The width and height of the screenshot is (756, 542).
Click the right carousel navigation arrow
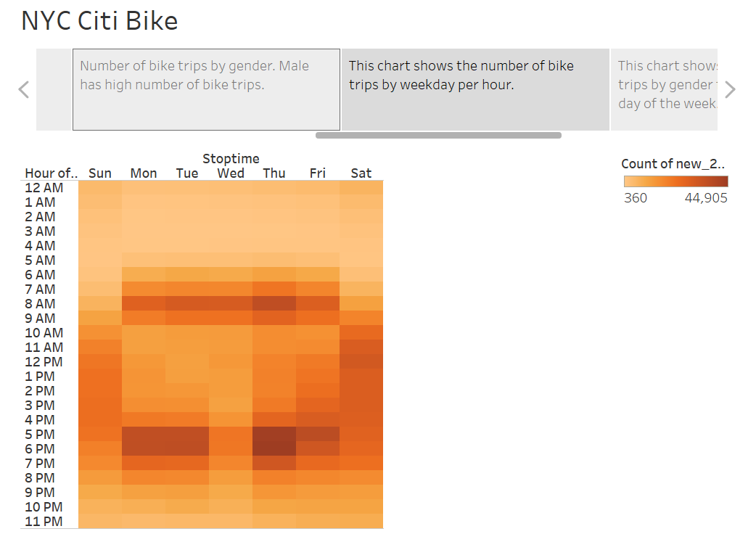(x=731, y=89)
